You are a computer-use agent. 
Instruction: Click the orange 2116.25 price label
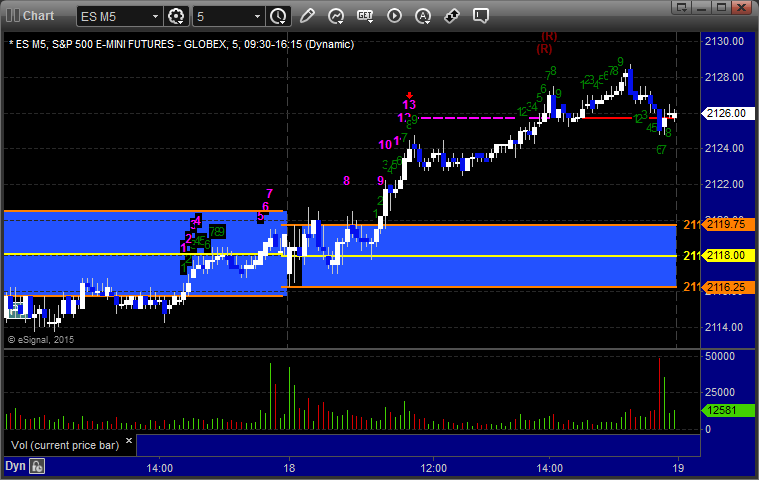tap(729, 287)
